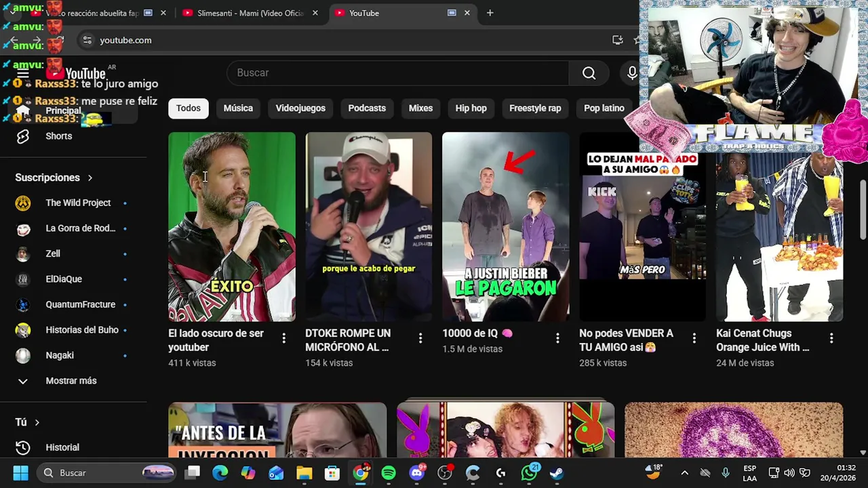Open video titled DTOKE ROMPE UN MICRÓFONO
The height and width of the screenshot is (488, 868).
pos(348,340)
